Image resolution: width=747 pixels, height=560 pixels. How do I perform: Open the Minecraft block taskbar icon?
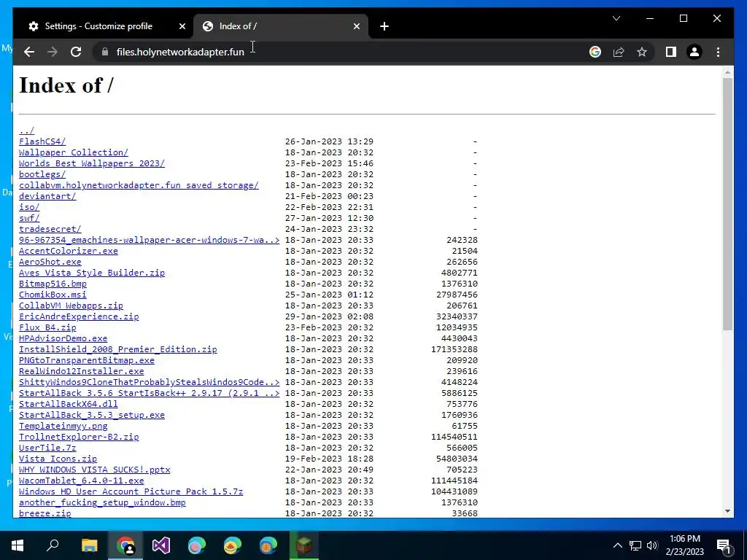pyautogui.click(x=304, y=545)
